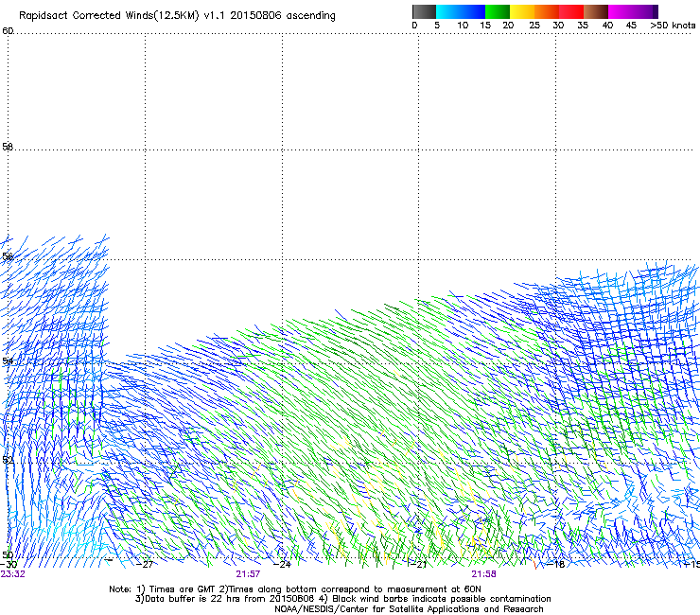Click the purple time label 21:57
The image size is (700, 615).
[248, 574]
